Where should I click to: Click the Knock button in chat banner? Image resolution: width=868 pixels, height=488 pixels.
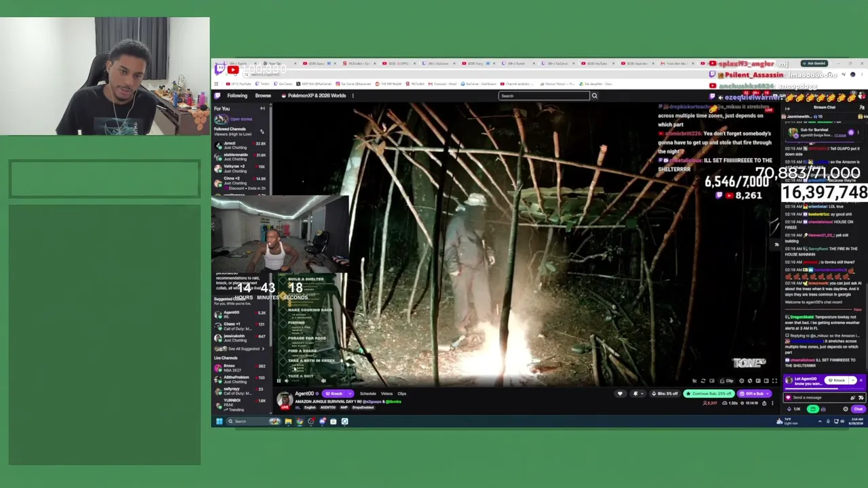pos(837,380)
